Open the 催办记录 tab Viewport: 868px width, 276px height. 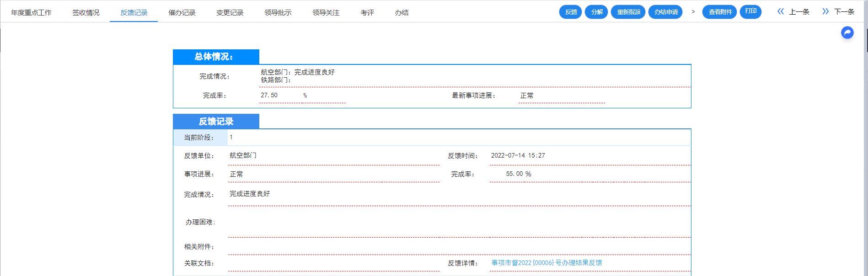[182, 13]
